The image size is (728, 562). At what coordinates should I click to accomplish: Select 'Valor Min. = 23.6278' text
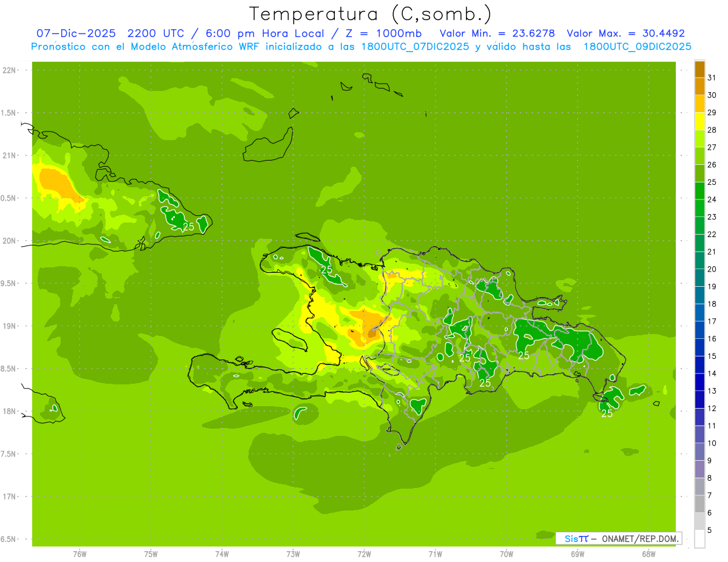[496, 33]
